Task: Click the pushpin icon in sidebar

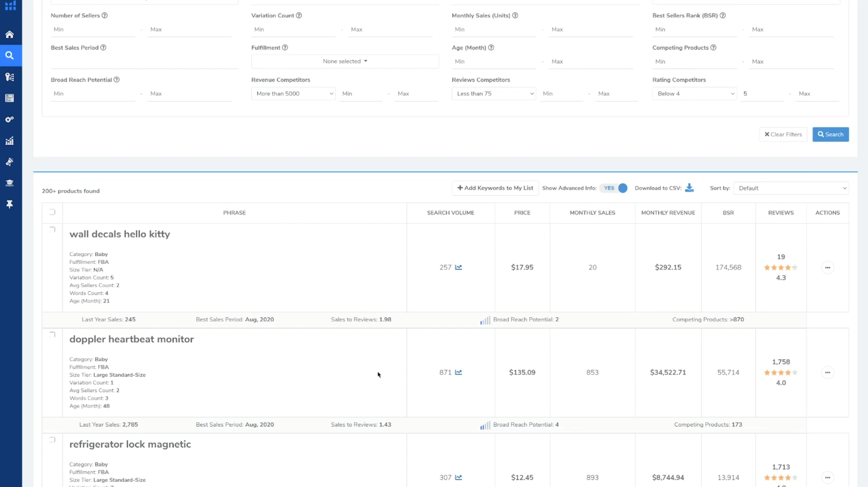Action: tap(9, 205)
